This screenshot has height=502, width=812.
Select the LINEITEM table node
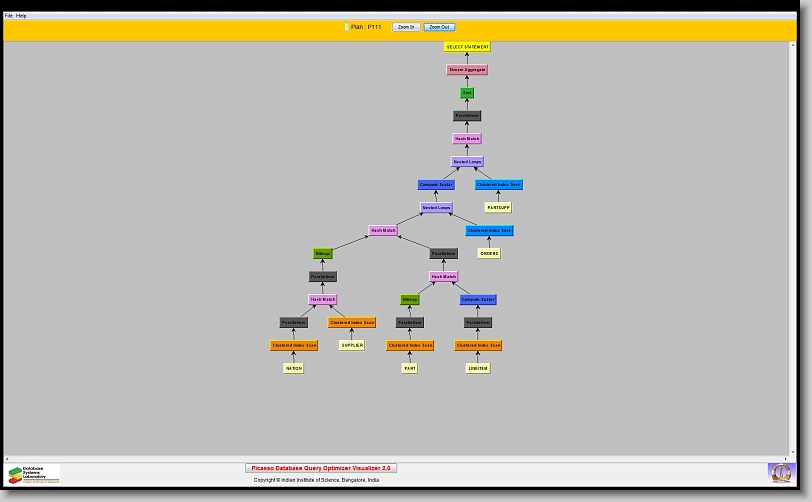click(478, 368)
